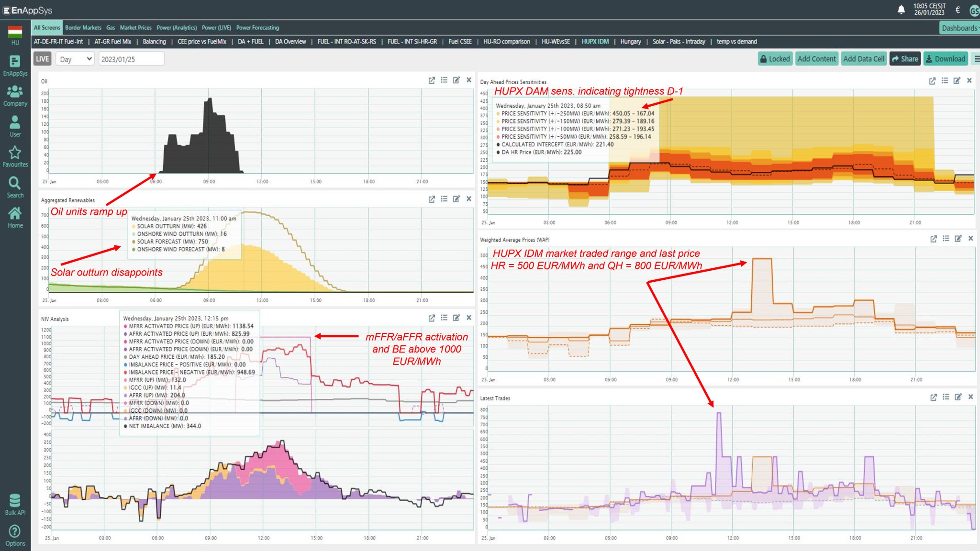Pop out Day Ahead Prices Sensitivities chart
980x551 pixels.
[x=932, y=81]
